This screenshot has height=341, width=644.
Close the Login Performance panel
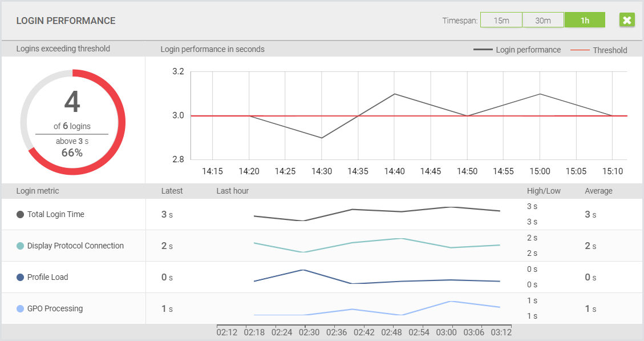point(627,21)
